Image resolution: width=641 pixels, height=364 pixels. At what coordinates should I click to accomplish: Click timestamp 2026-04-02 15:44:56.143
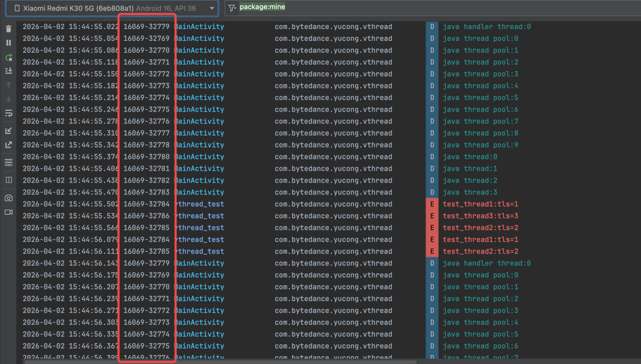[x=70, y=263]
